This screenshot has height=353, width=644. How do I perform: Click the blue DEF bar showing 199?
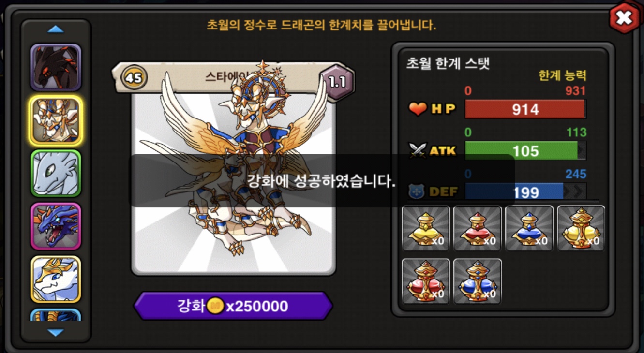pos(525,192)
